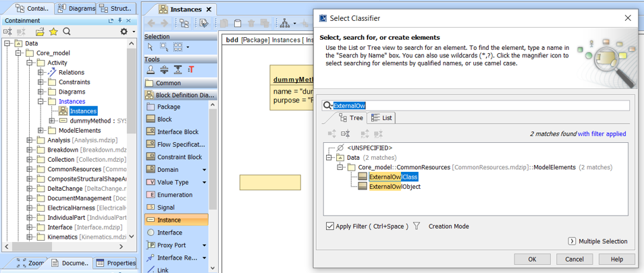The image size is (644, 273).
Task: Click the filter funnel icon
Action: click(417, 226)
